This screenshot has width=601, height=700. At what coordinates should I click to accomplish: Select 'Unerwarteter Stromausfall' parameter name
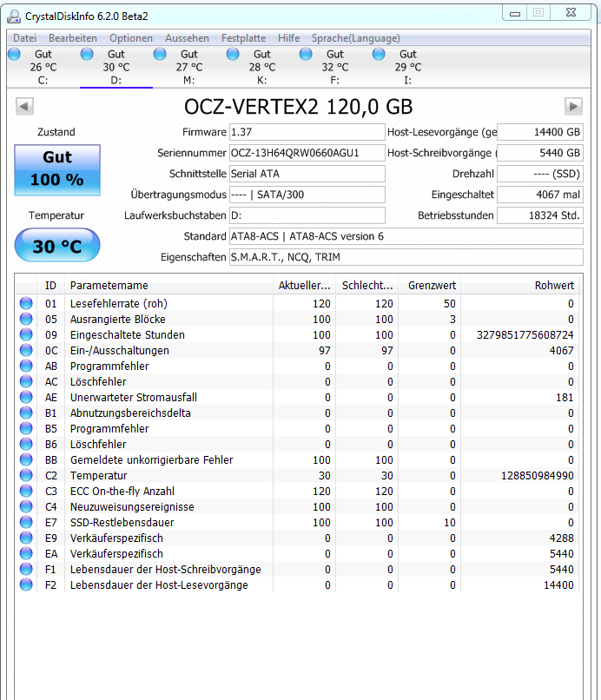point(134,397)
